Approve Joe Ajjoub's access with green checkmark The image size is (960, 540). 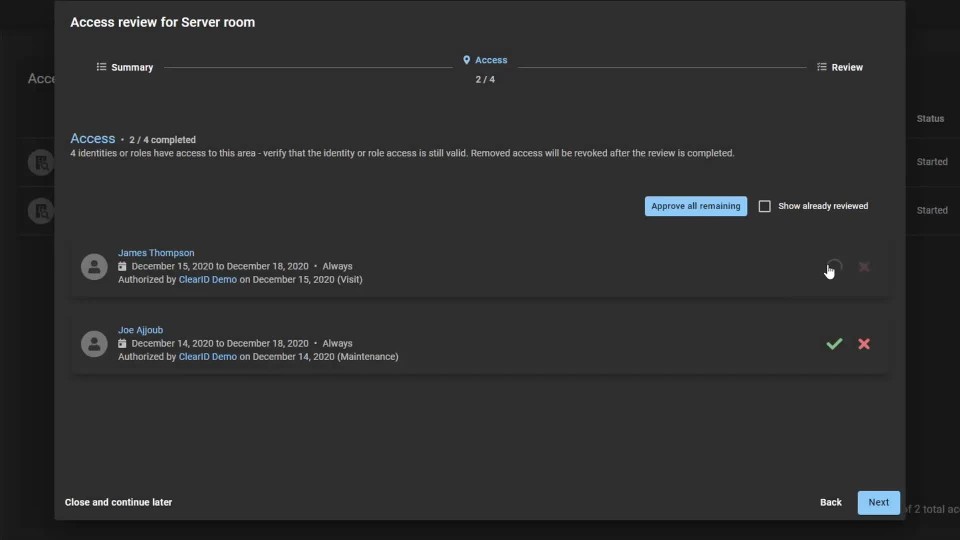pyautogui.click(x=834, y=344)
